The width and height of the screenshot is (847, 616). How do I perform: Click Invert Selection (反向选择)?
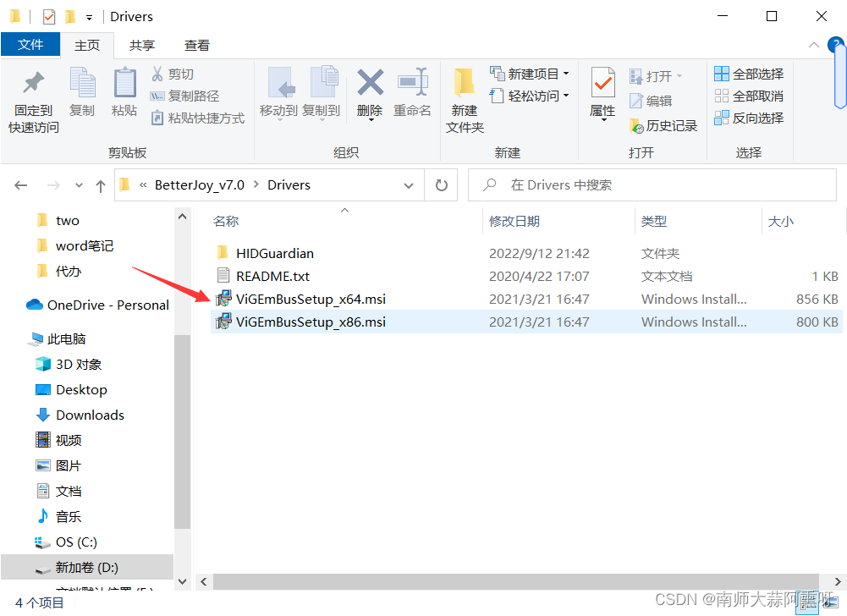click(749, 118)
